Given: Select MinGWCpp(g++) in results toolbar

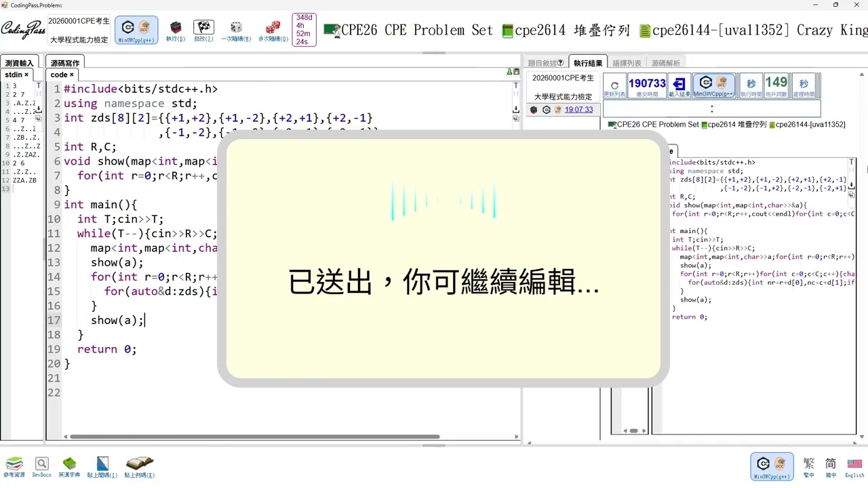Looking at the screenshot, I should pyautogui.click(x=714, y=87).
